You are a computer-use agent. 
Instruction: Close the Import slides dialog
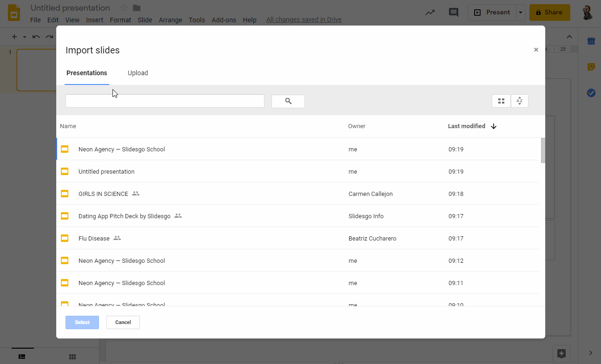[536, 50]
